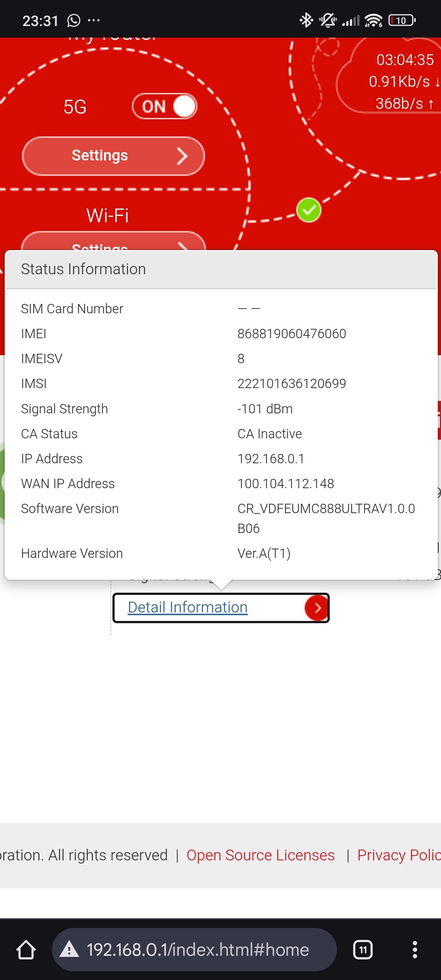Tap the address bar showing 192.168.0.1/index.html#home
Viewport: 441px width, 980px height.
(194, 950)
